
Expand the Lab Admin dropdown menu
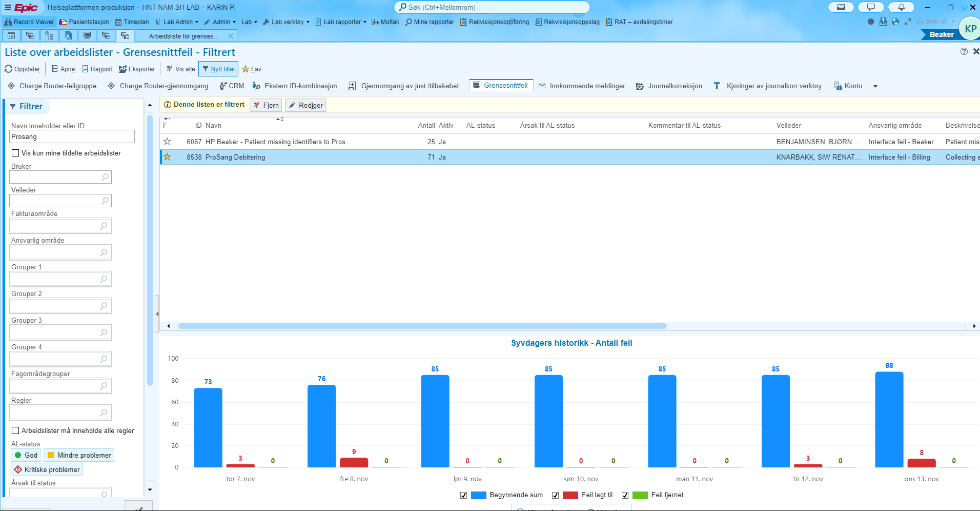(x=177, y=22)
